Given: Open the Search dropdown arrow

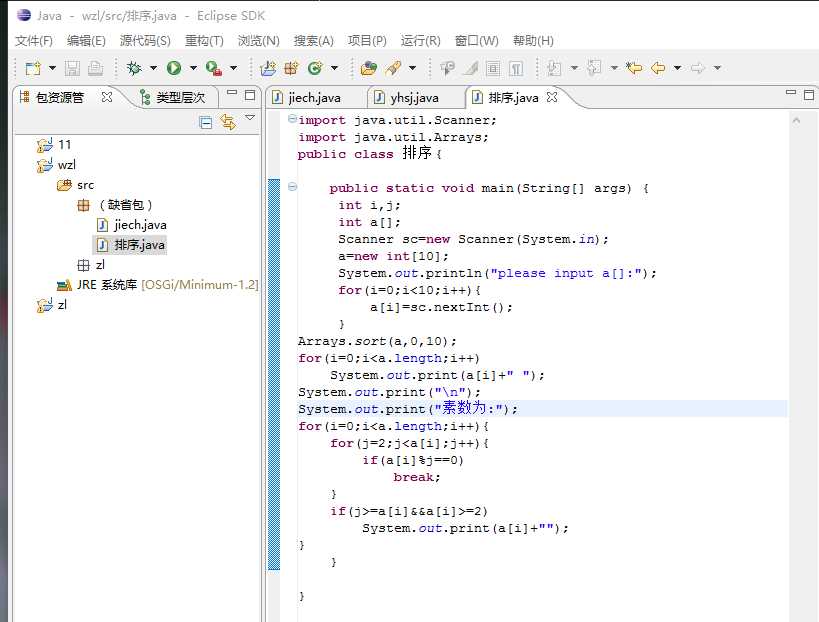Looking at the screenshot, I should (412, 68).
